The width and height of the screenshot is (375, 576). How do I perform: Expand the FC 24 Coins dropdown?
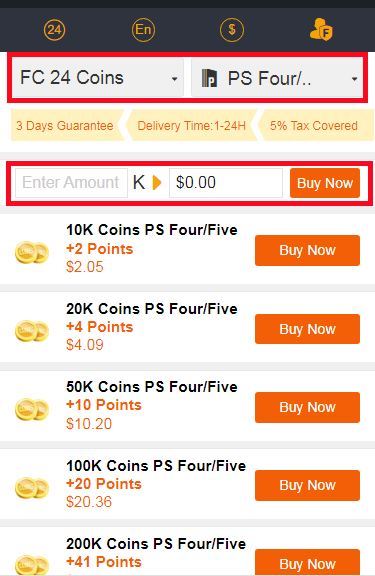pyautogui.click(x=98, y=78)
